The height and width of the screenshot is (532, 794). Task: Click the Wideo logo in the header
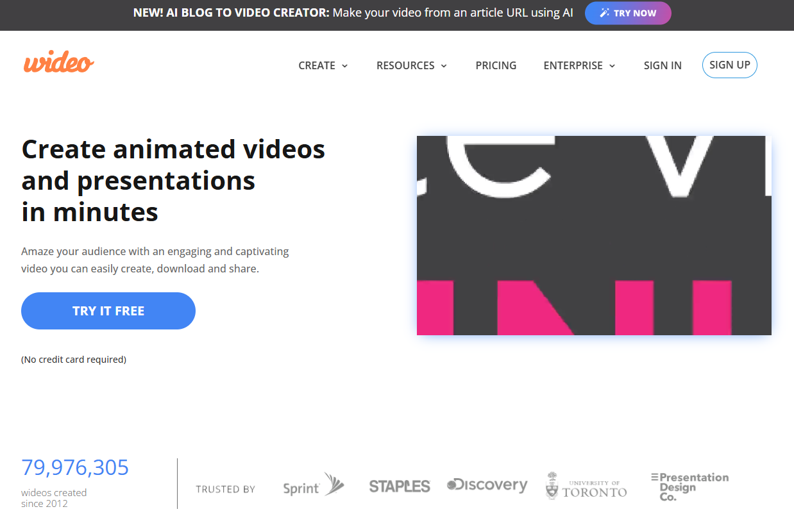pos(59,63)
